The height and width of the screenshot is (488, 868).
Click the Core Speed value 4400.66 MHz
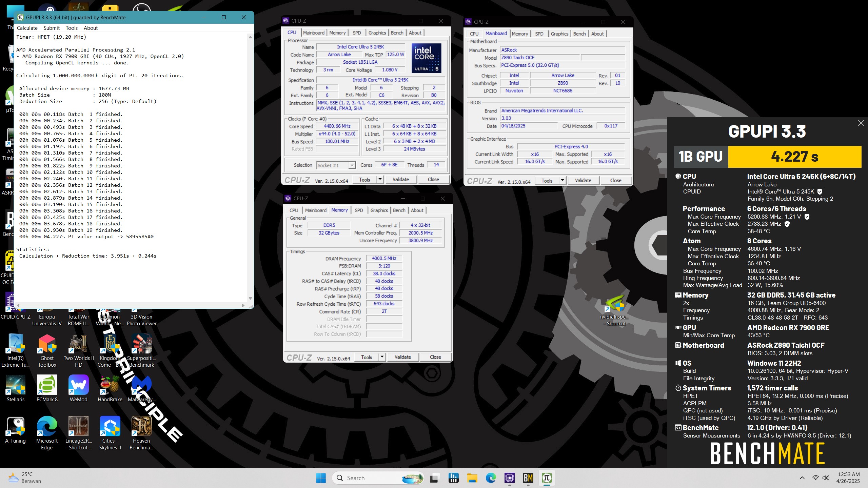(x=337, y=126)
